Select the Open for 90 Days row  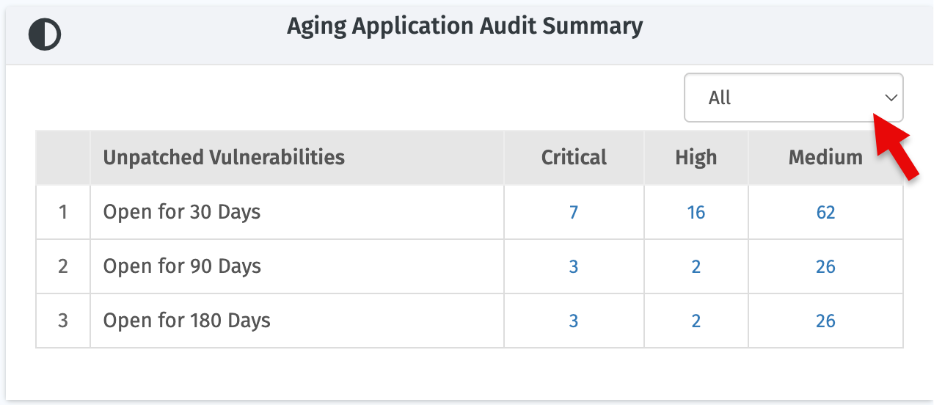coord(469,266)
